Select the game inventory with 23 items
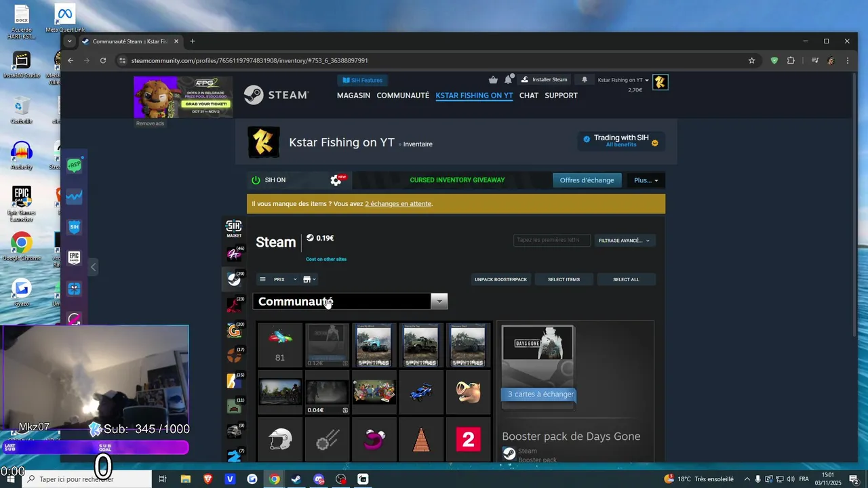Screen dimensions: 868x488 tap(234, 304)
